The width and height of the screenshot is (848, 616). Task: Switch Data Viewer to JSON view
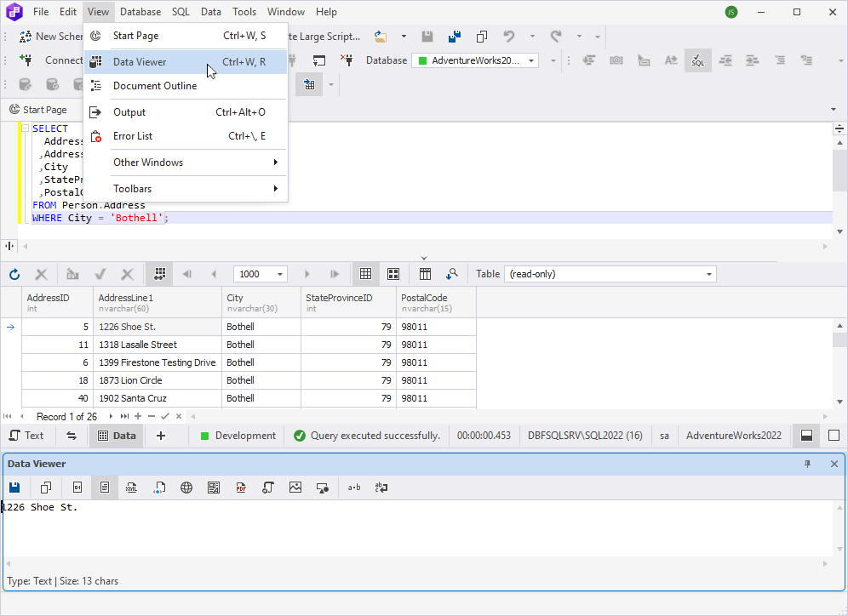268,488
